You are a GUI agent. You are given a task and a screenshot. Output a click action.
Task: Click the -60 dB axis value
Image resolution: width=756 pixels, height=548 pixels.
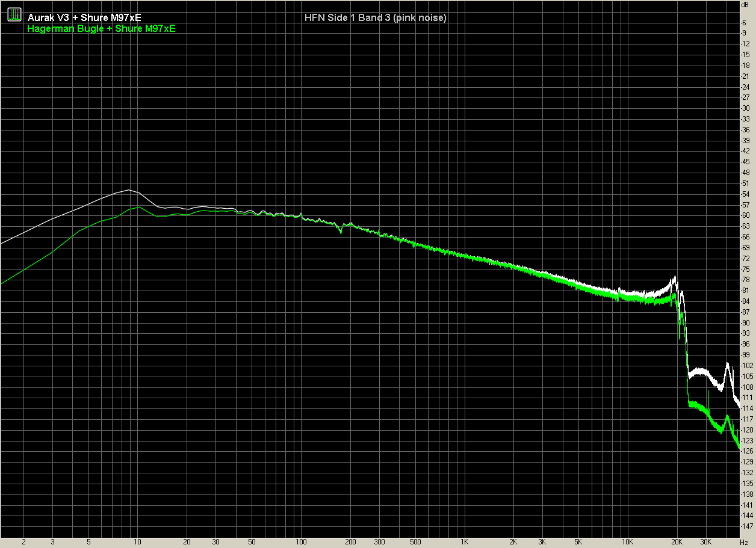[746, 215]
